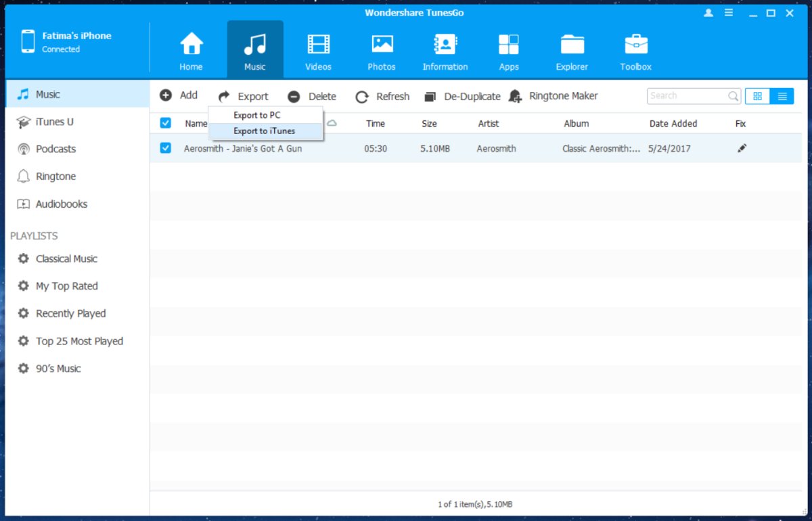Open the Apps section
812x521 pixels.
509,51
